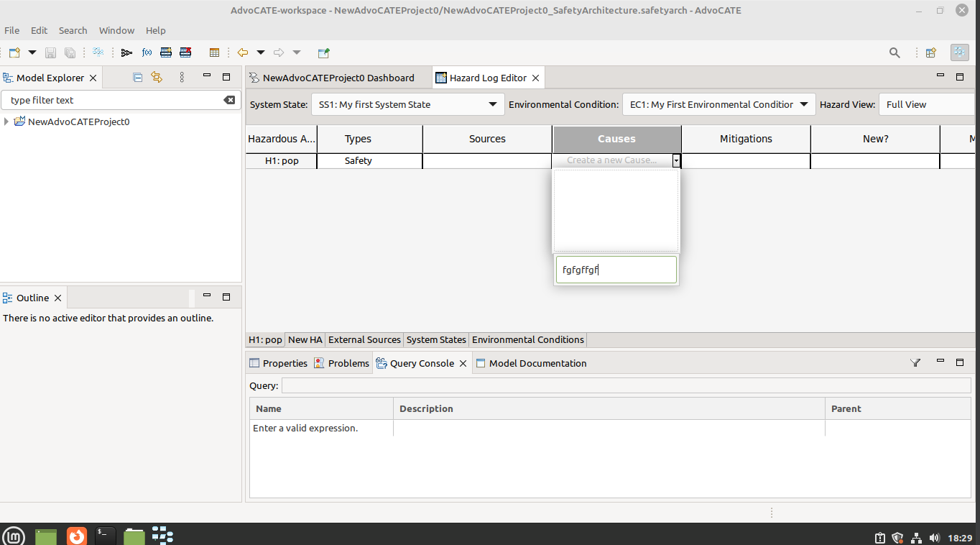The height and width of the screenshot is (545, 980).
Task: Open the File menu
Action: click(x=12, y=30)
